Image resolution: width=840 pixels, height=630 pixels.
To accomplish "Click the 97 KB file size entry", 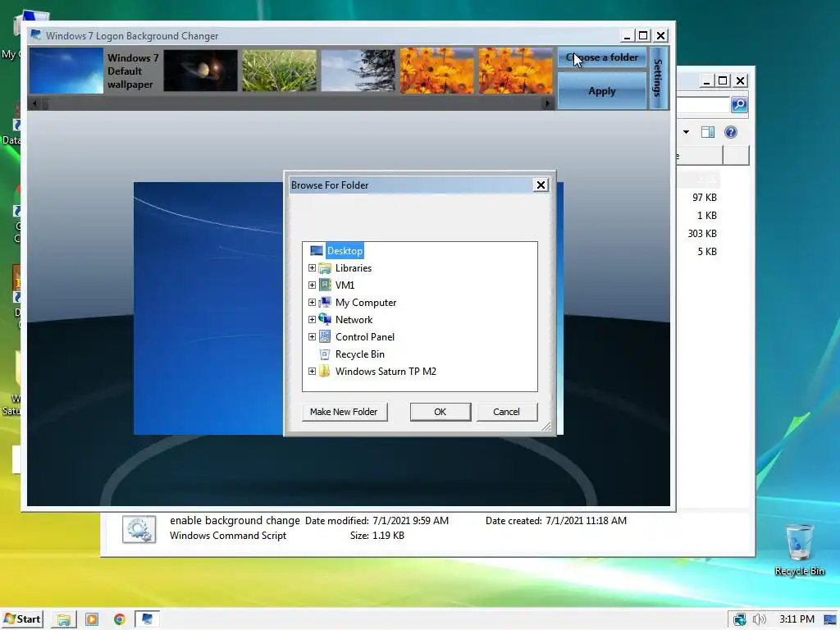I will 704,198.
